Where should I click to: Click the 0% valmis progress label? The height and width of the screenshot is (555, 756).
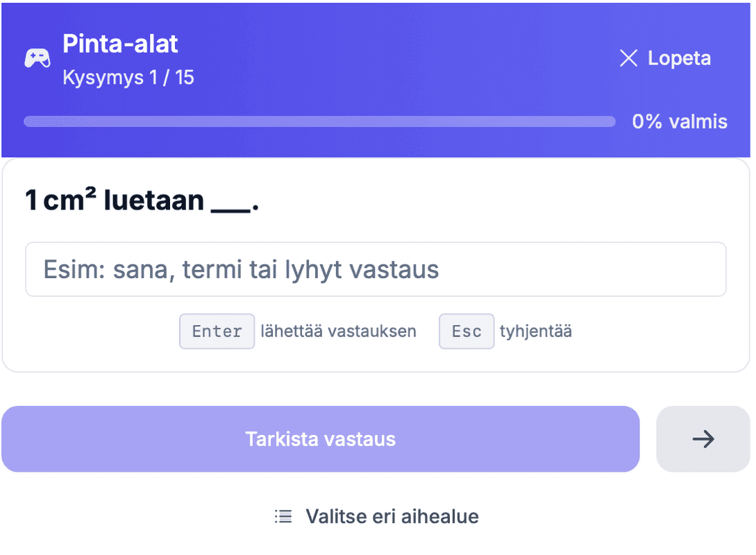point(679,121)
